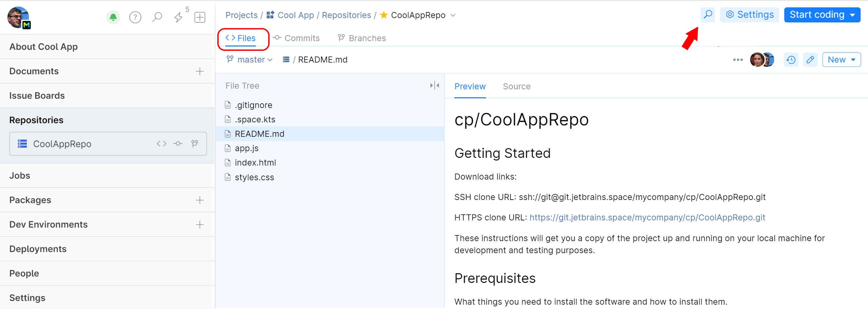Expand the Start coding dropdown arrow
Image resolution: width=868 pixels, height=309 pixels.
tap(853, 15)
